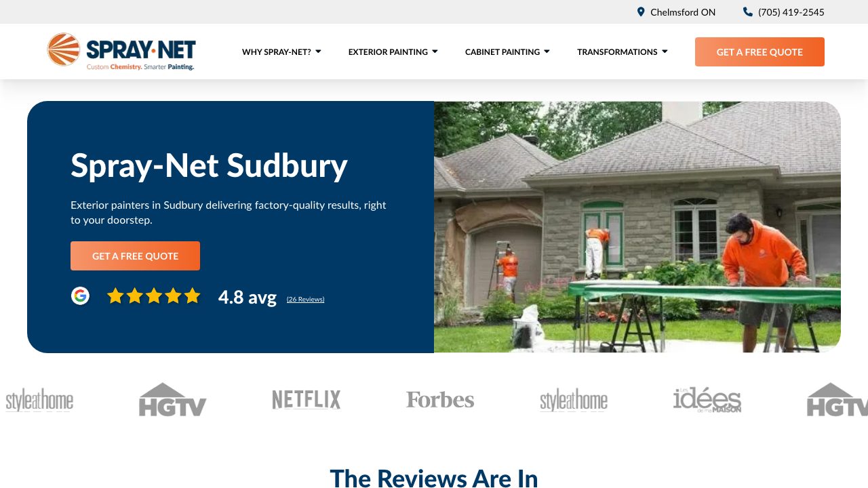Expand the Exterior Painting dropdown arrow
This screenshot has height=488, width=868.
coord(435,52)
